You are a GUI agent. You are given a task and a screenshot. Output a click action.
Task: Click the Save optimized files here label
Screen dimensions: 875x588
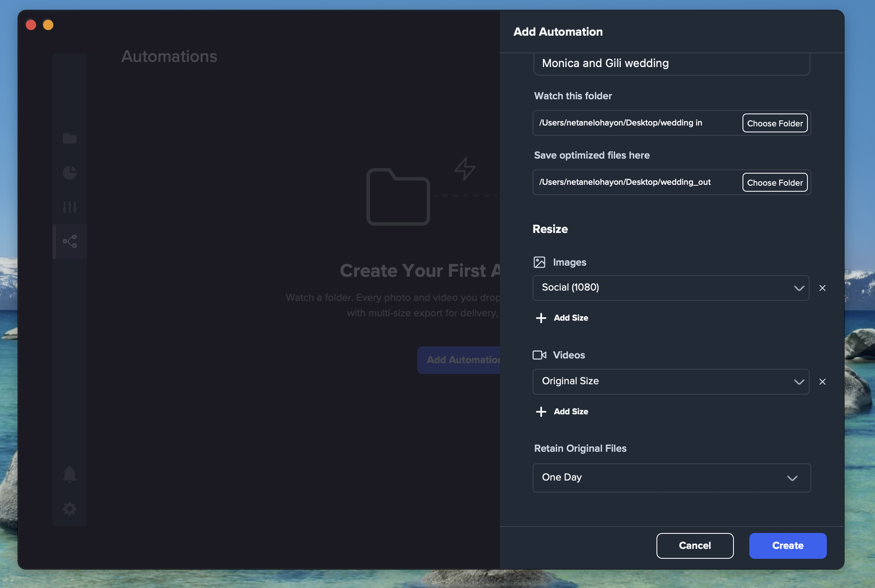tap(592, 155)
